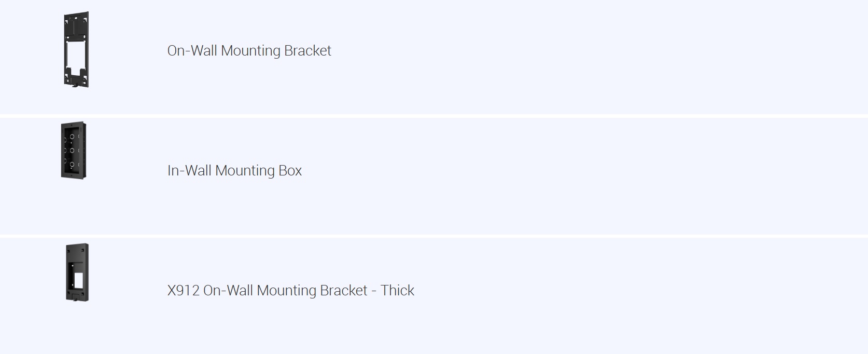Click the rectangular cutout in the thick bracket image
868x354 pixels.
coord(78,280)
